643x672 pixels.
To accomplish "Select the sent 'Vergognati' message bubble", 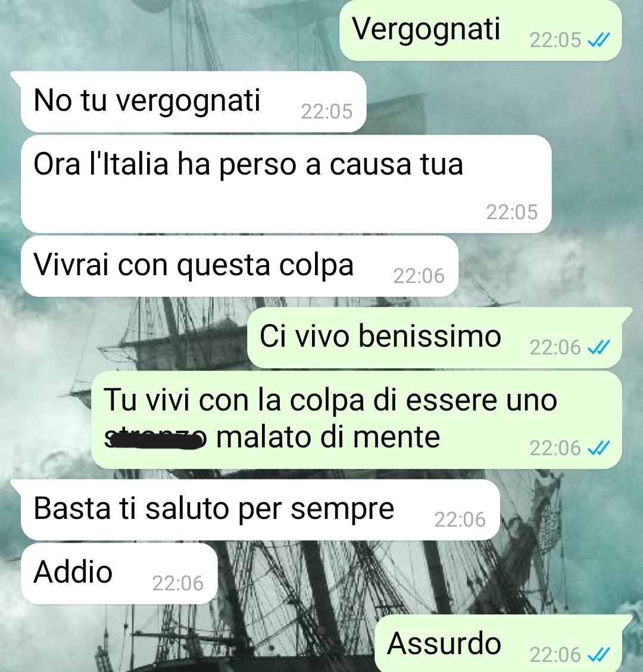I will click(x=480, y=30).
